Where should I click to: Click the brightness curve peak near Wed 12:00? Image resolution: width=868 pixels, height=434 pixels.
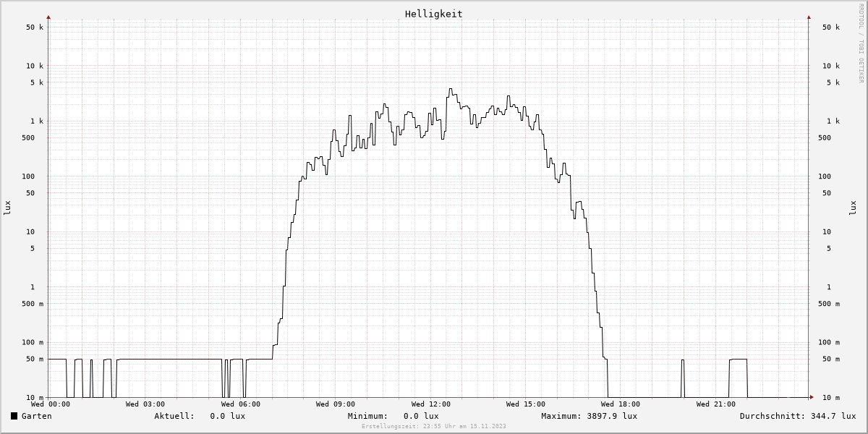(451, 90)
